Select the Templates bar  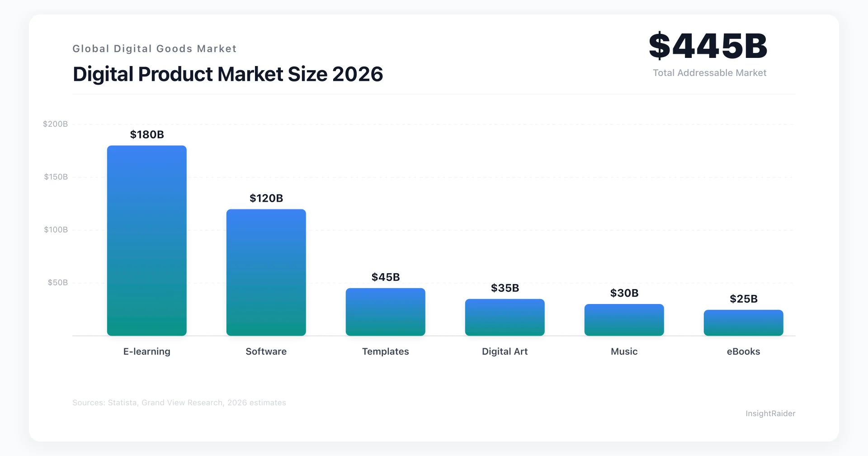pyautogui.click(x=385, y=312)
